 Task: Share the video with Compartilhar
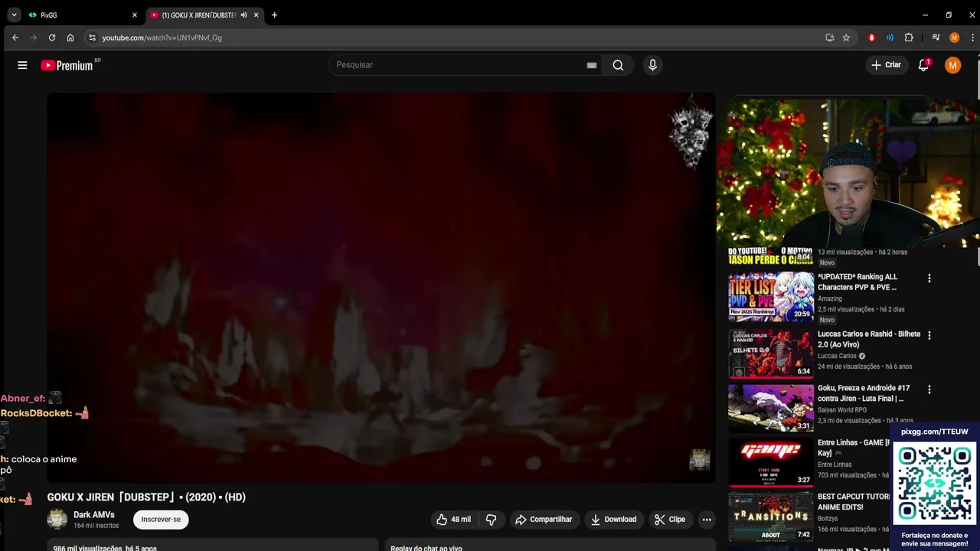[544, 520]
